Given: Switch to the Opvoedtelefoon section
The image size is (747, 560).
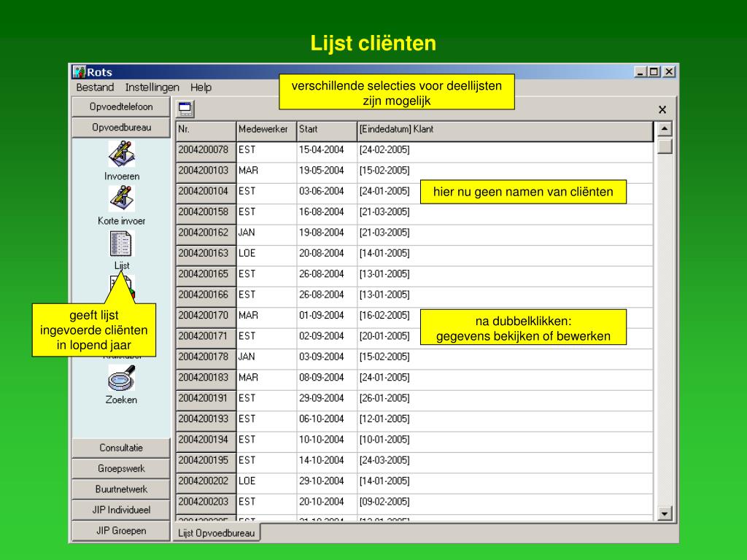Looking at the screenshot, I should 121,106.
